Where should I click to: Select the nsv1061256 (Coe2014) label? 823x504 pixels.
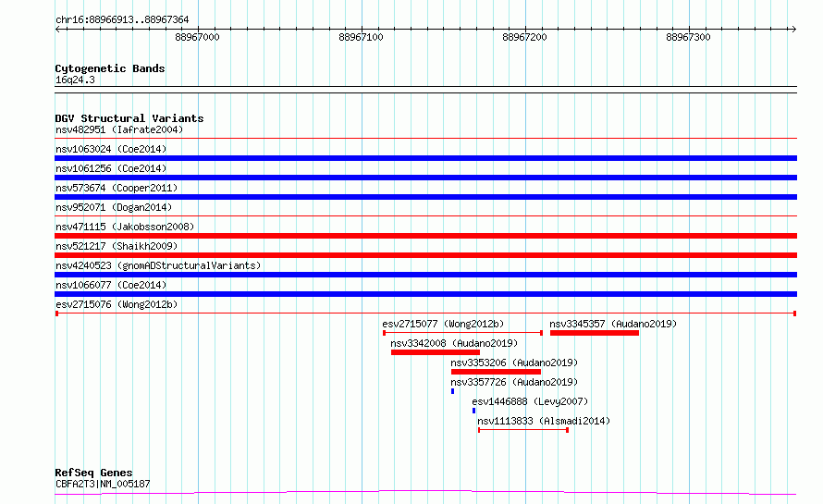pyautogui.click(x=111, y=168)
